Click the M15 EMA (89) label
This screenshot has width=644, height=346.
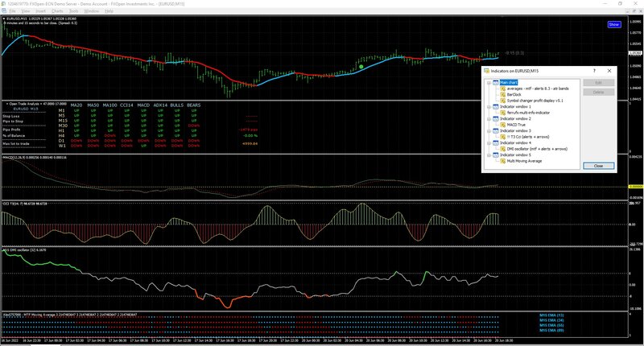point(551,331)
